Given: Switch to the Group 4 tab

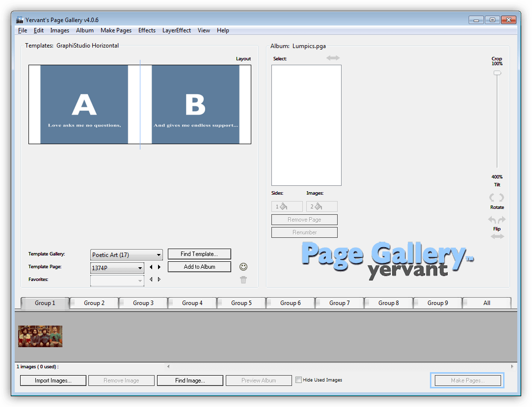Looking at the screenshot, I should [x=192, y=303].
